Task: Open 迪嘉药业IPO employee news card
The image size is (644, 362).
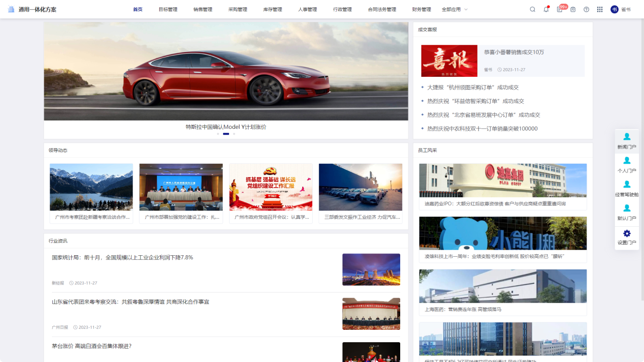Action: pos(503,187)
